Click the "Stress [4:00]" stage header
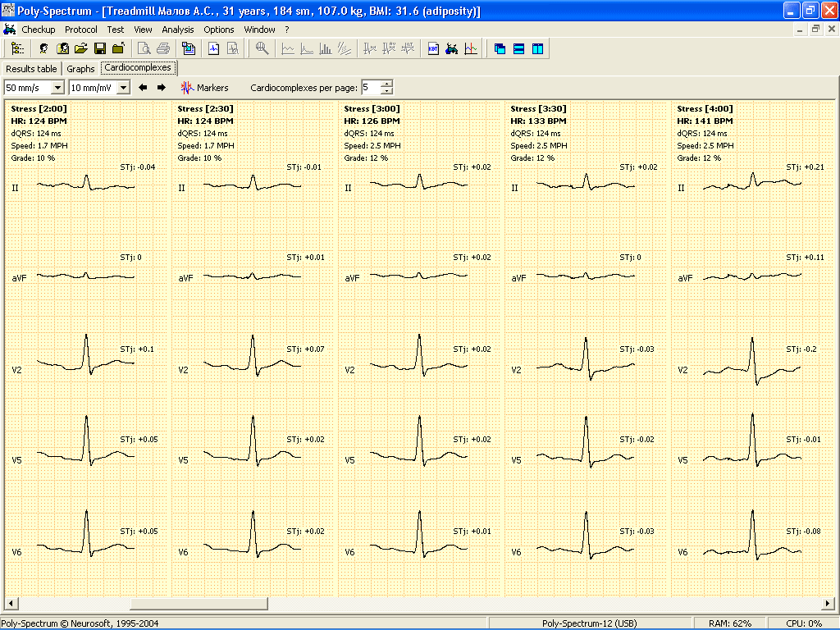 pos(705,109)
